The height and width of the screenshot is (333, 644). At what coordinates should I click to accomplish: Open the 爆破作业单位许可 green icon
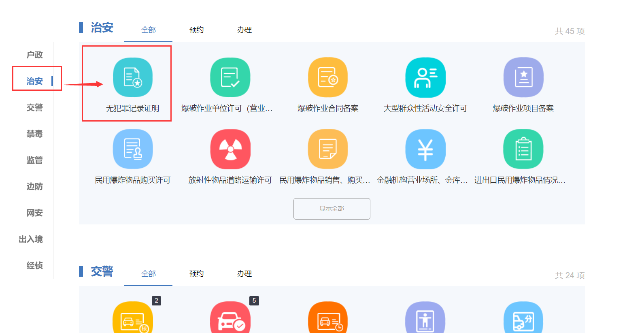pos(230,77)
